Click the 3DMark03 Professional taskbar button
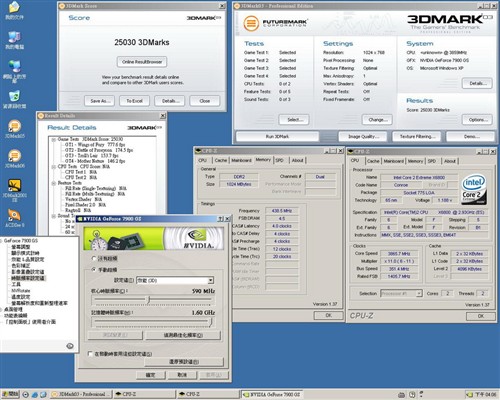The height and width of the screenshot is (400, 500). click(81, 394)
